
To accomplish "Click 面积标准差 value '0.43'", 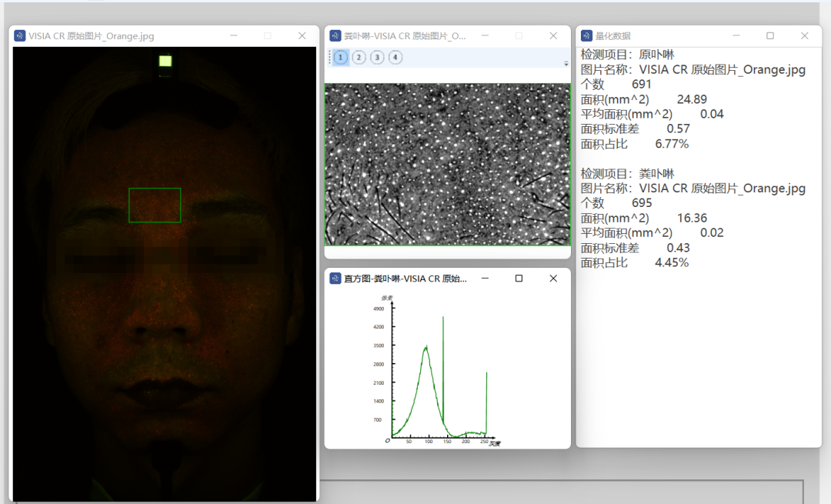I will point(679,248).
